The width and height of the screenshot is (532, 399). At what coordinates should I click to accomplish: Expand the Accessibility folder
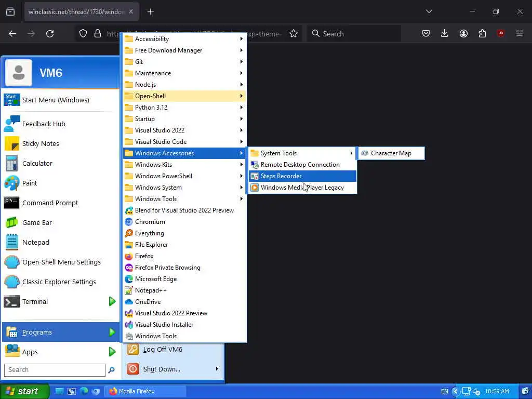point(184,38)
